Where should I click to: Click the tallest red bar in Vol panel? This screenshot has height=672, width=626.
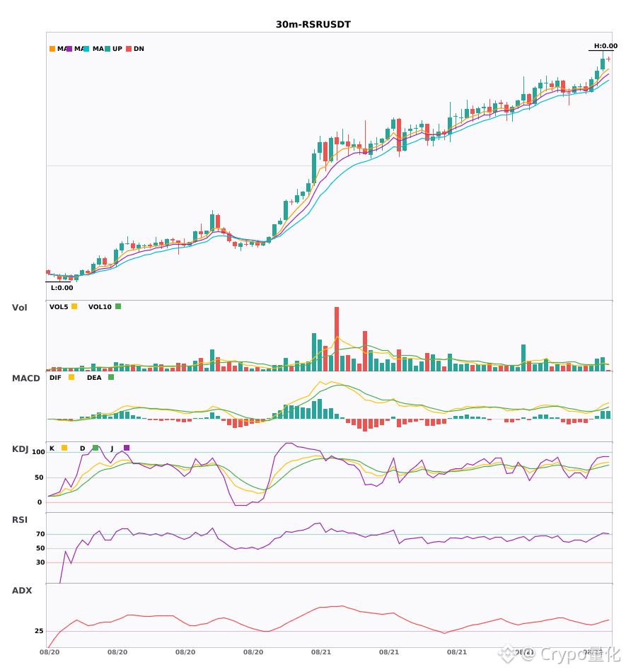[337, 339]
